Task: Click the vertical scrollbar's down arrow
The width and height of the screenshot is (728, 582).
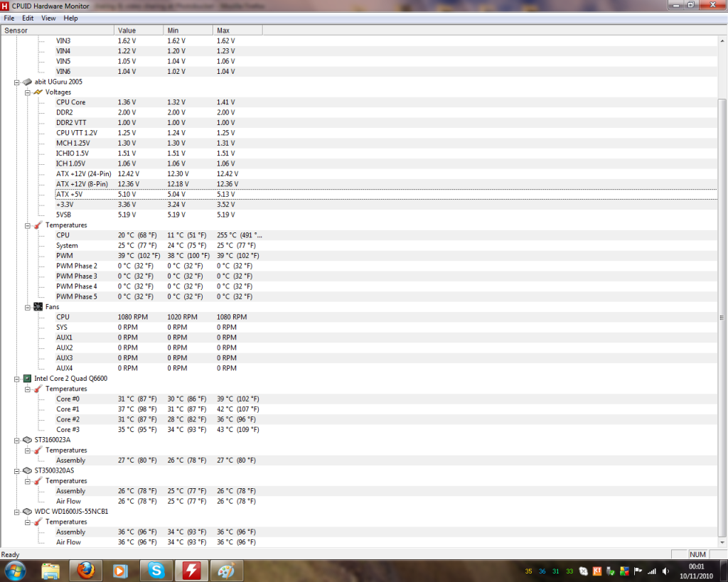Action: tap(722, 544)
